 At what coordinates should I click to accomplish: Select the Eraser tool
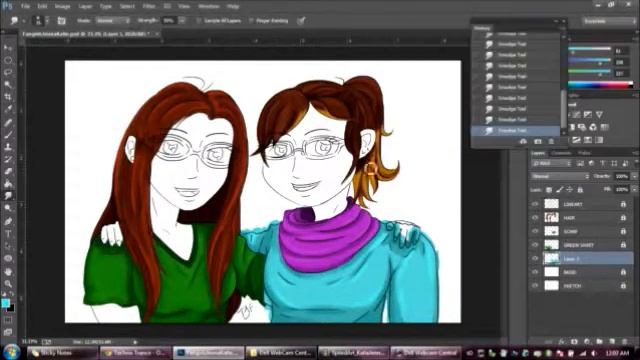pyautogui.click(x=8, y=171)
